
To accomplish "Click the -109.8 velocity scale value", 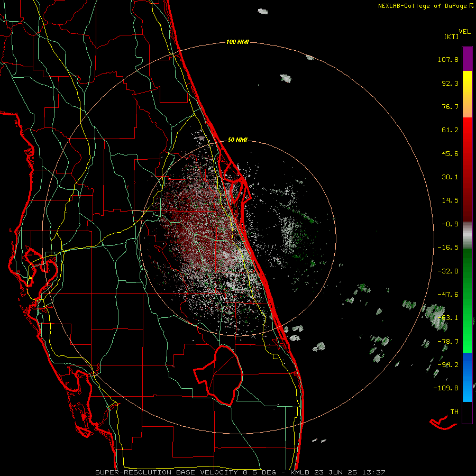I will [446, 388].
